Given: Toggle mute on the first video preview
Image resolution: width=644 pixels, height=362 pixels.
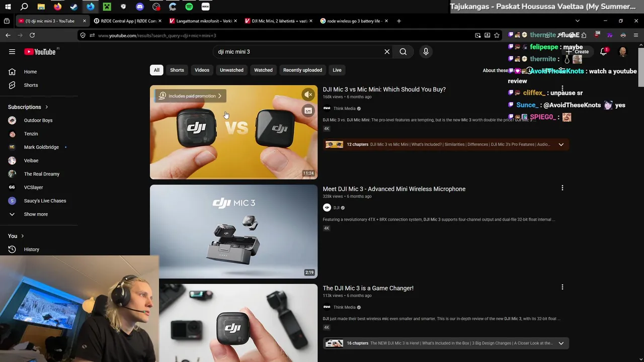Looking at the screenshot, I should click(308, 95).
